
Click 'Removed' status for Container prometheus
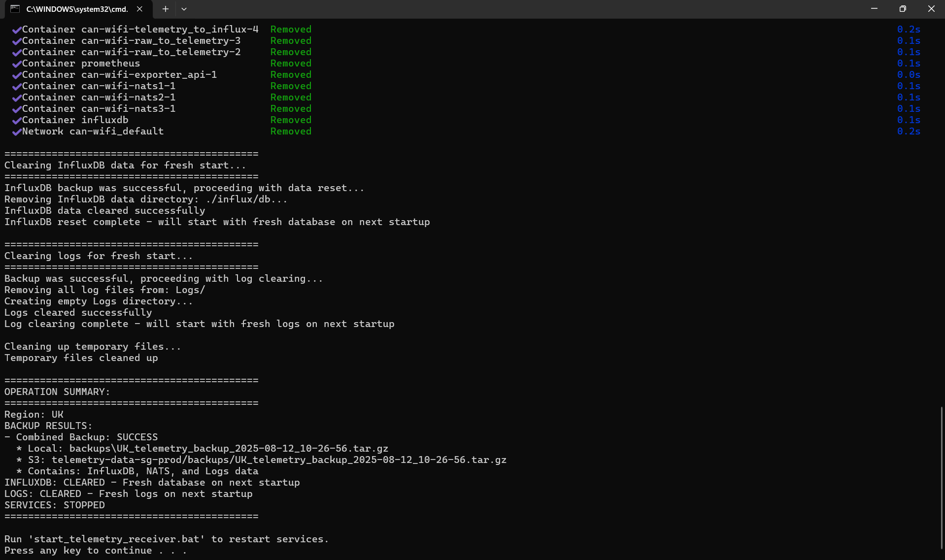point(291,64)
